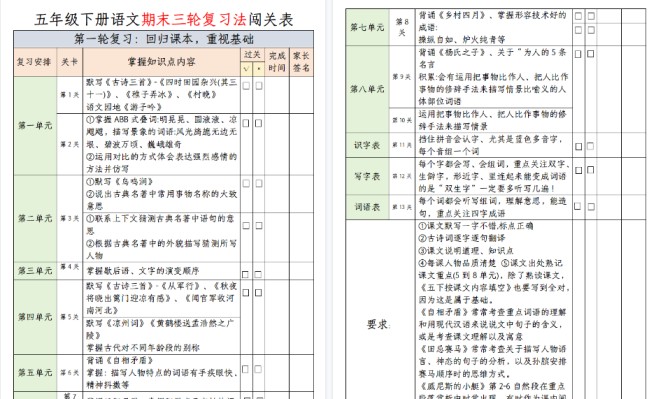Image resolution: width=656 pixels, height=399 pixels.
Task: Mark the √ checkbox in 第五单元 row
Action: coord(246,369)
